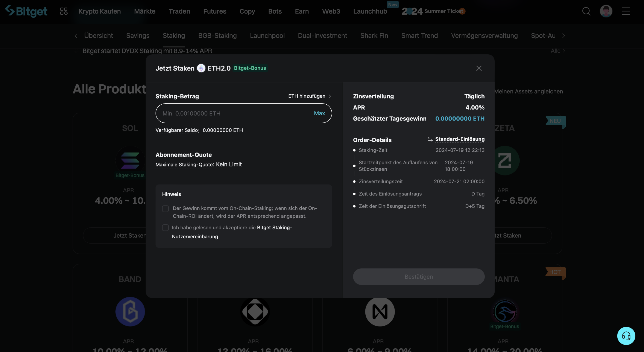Image resolution: width=644 pixels, height=352 pixels.
Task: Switch redemption via Standard-Einlösung
Action: 460,139
